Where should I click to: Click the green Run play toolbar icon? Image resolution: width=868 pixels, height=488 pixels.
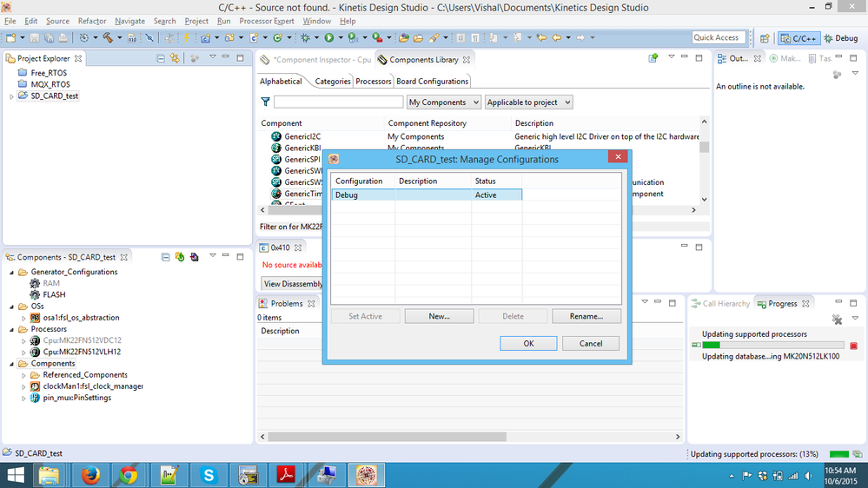[329, 37]
